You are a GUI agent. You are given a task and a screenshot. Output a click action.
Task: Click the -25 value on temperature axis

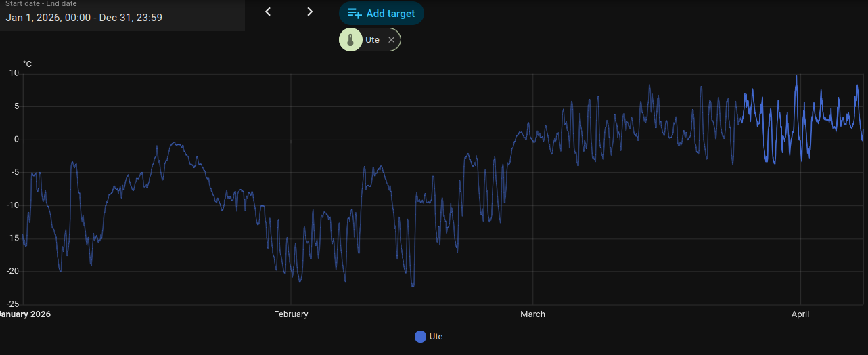(x=12, y=304)
